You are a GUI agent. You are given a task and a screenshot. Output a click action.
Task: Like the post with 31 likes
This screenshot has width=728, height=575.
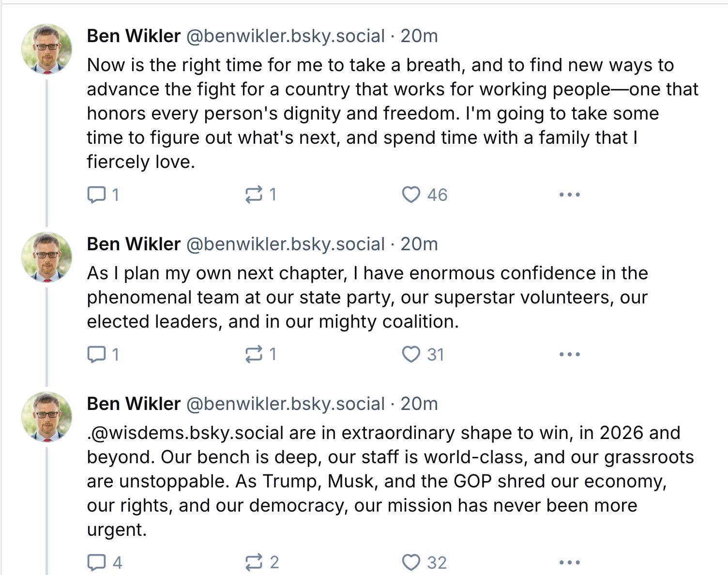423,354
